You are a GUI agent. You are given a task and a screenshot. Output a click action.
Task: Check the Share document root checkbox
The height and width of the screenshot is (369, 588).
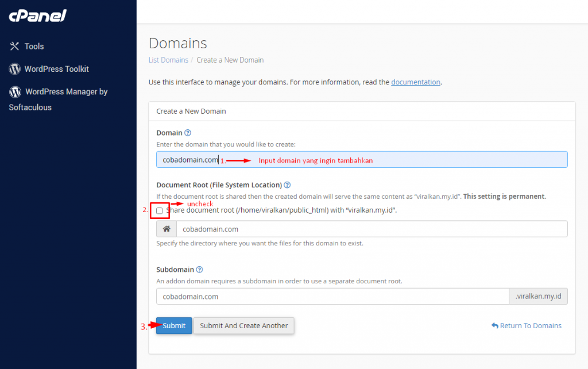tap(160, 211)
